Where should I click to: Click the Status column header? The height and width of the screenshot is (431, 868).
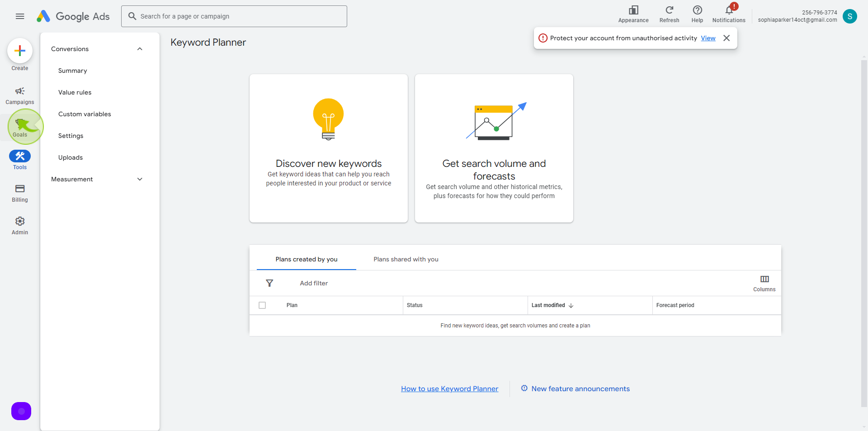click(x=415, y=305)
